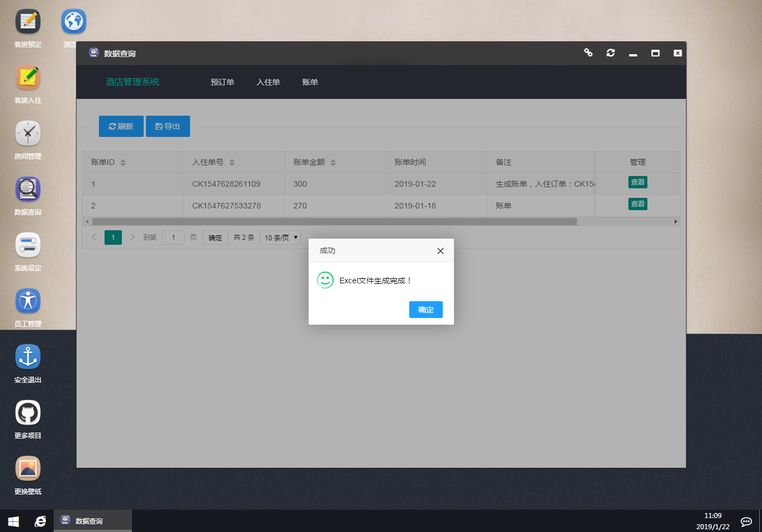Click the table scrollbar left arrow

(87, 221)
